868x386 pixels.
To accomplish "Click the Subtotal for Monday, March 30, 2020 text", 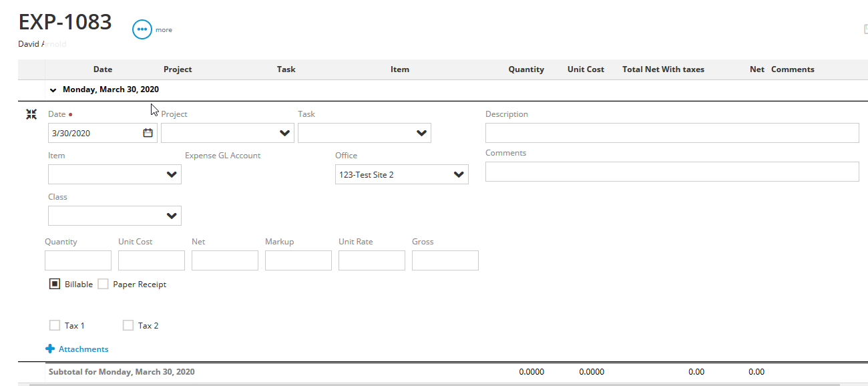I will tap(122, 372).
